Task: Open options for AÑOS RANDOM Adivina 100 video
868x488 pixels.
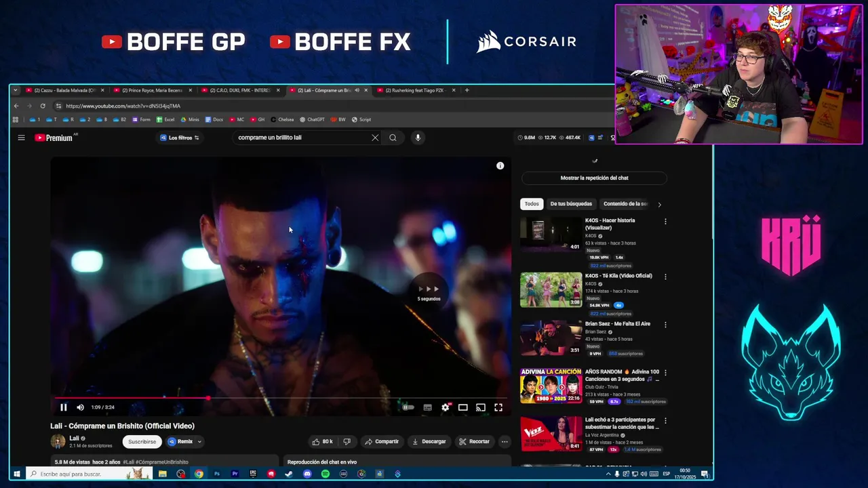Action: [x=665, y=373]
